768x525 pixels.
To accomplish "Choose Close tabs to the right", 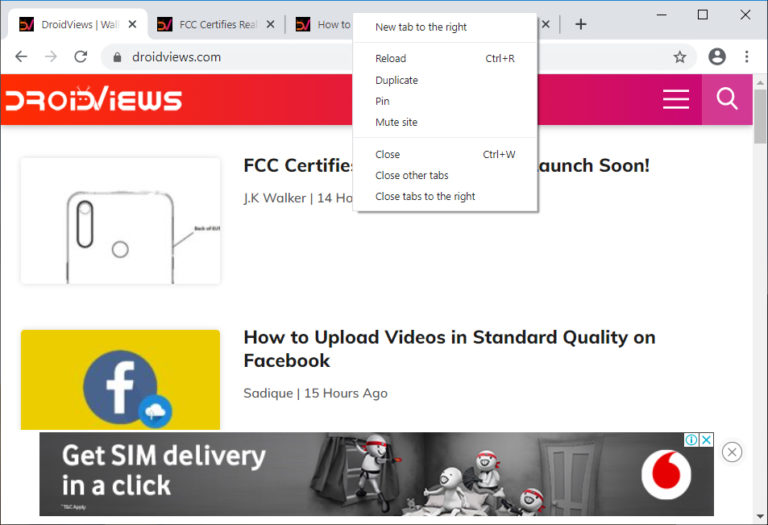I will (445, 196).
